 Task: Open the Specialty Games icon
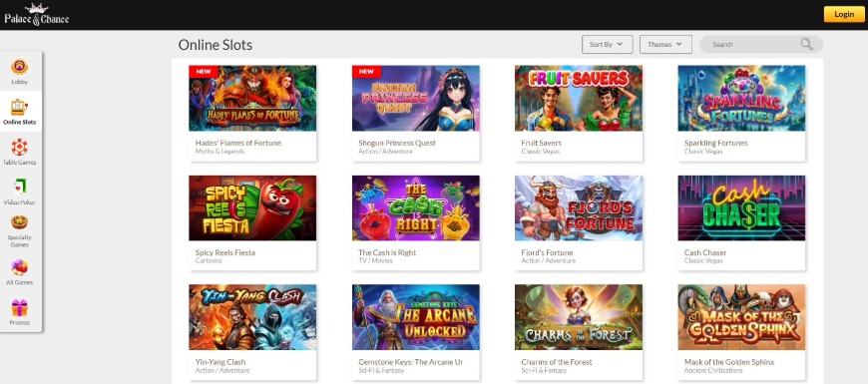click(19, 222)
